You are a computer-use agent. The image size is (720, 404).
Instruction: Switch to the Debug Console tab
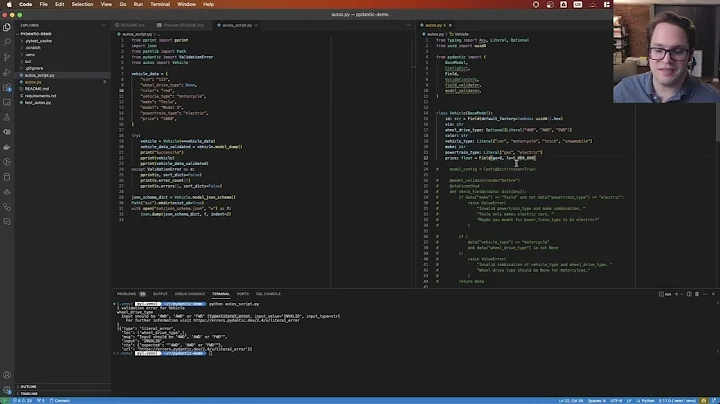[x=190, y=294]
